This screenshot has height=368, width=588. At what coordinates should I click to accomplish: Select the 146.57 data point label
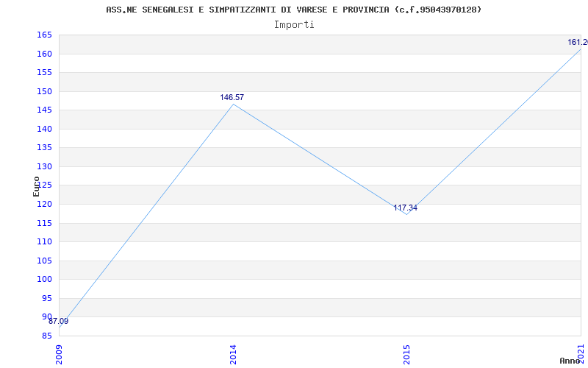point(232,98)
